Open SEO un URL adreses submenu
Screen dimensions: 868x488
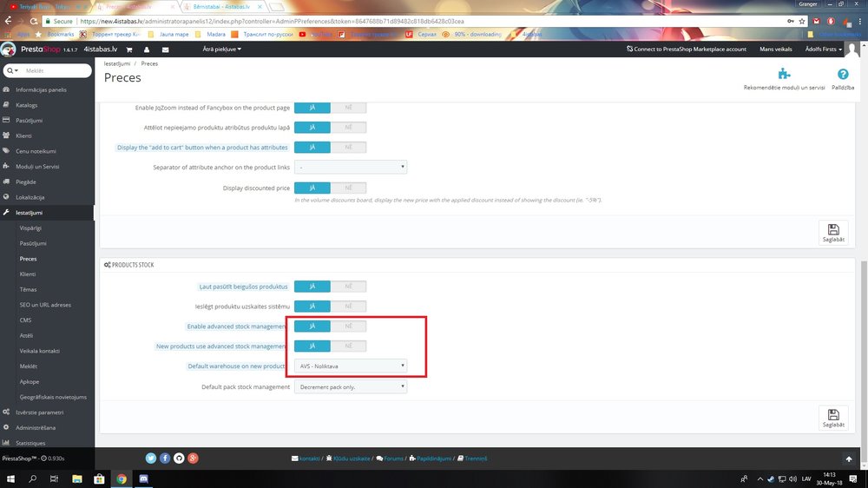[45, 305]
